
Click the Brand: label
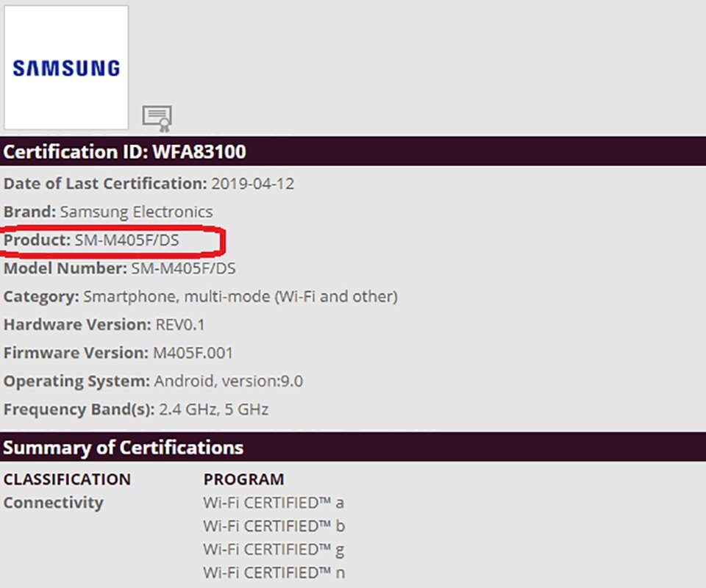coord(29,212)
